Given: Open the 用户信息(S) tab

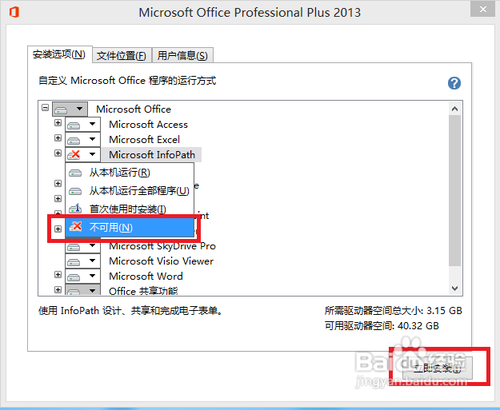Looking at the screenshot, I should coord(182,55).
